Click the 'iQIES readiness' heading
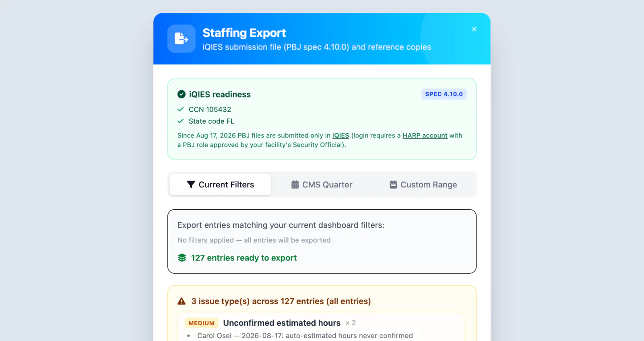 coord(220,94)
